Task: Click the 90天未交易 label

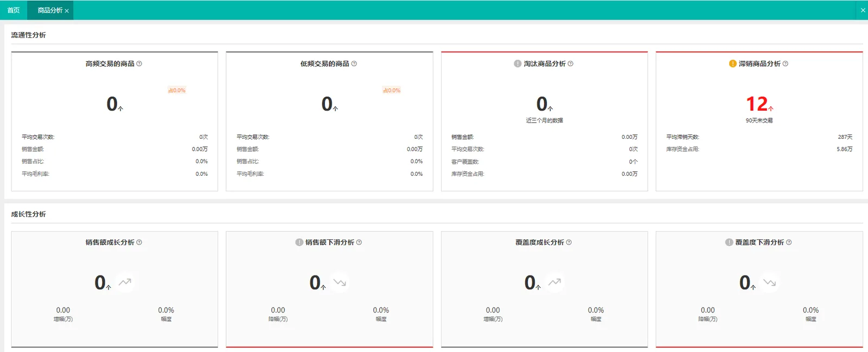Action: tap(759, 120)
